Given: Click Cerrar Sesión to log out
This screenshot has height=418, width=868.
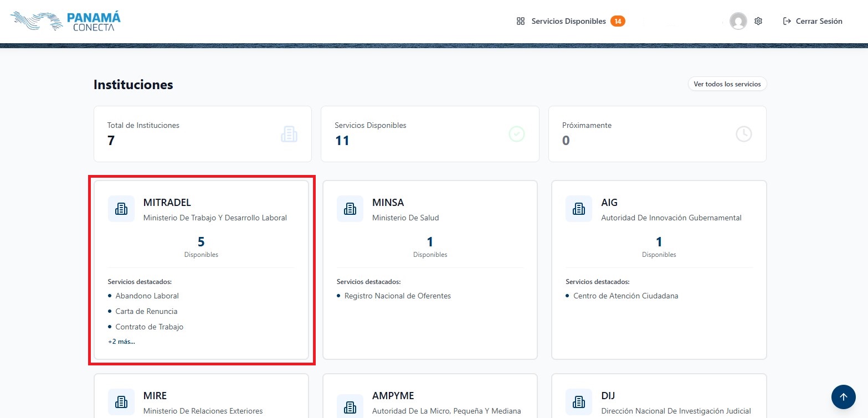Looking at the screenshot, I should coord(813,21).
